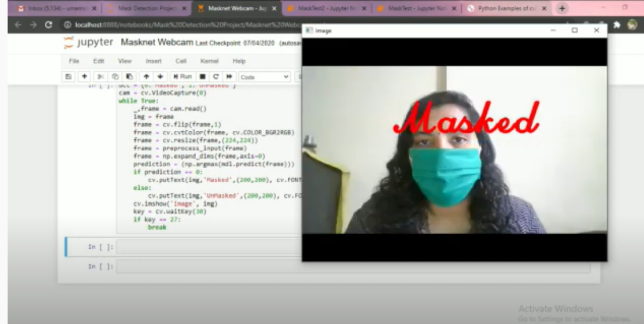Viewport: 644px width, 324px height.
Task: Go forward in browser history
Action: point(33,25)
